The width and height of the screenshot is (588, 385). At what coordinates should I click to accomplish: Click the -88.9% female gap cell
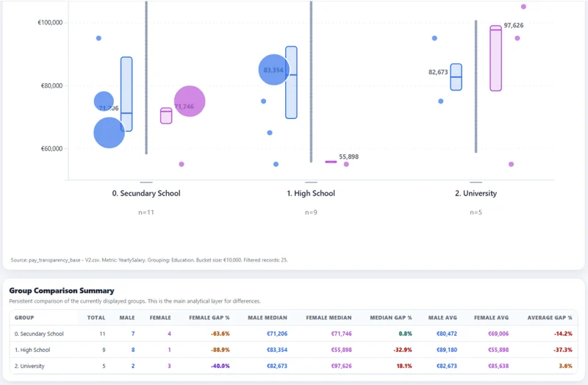220,350
